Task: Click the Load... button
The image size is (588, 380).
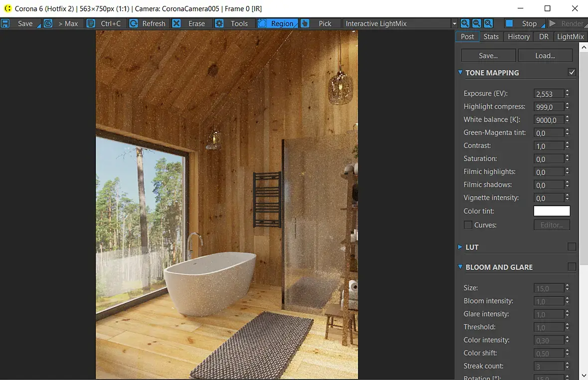Action: [x=545, y=55]
